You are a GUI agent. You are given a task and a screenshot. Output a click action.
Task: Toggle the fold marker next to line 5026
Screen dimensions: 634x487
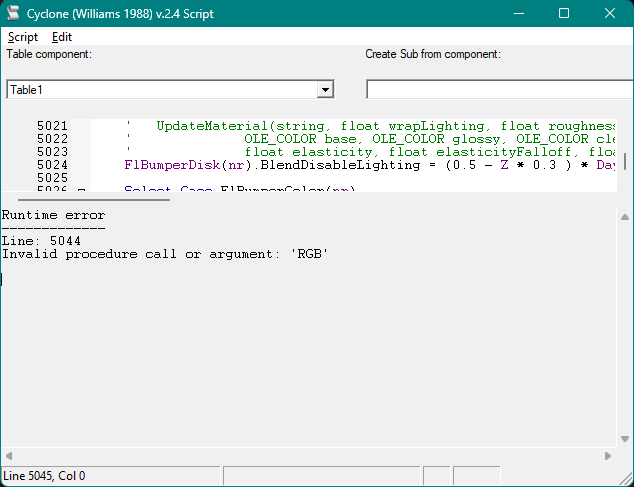81,189
